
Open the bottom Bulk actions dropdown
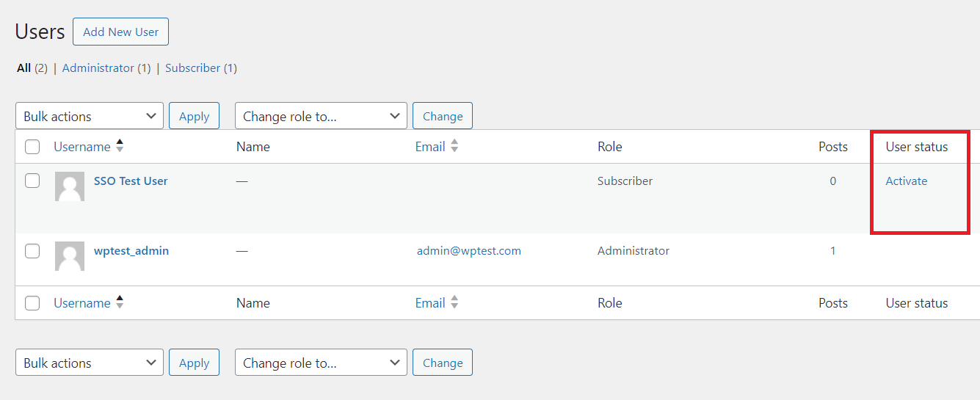click(x=90, y=363)
